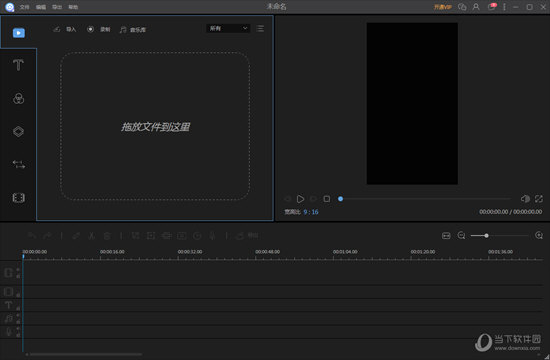The image size is (550, 360).
Task: Open the Transitions tab in sidebar
Action: pyautogui.click(x=19, y=164)
